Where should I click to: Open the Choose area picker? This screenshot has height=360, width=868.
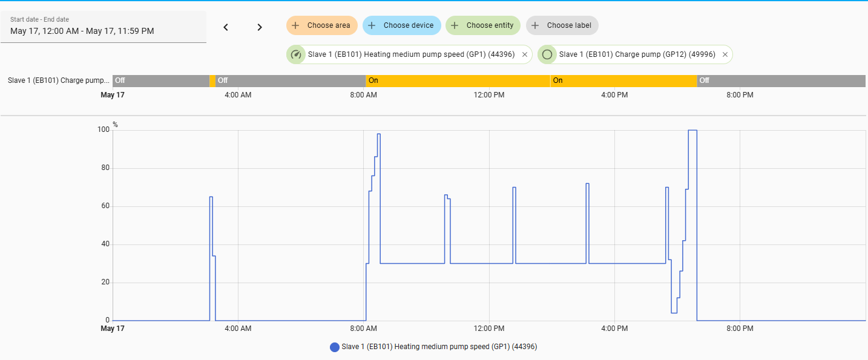tap(322, 25)
